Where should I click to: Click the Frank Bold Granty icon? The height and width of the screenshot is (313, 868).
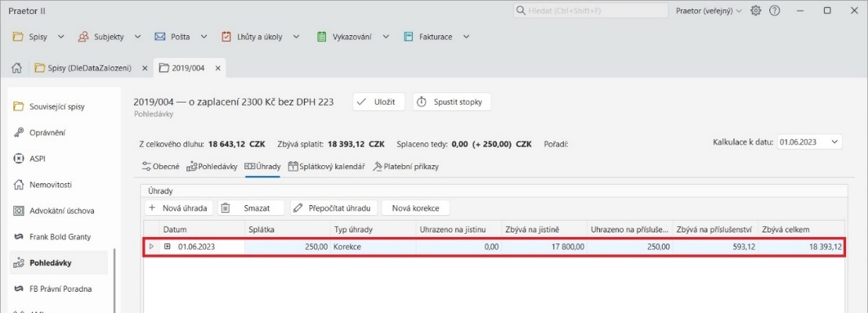pyautogui.click(x=18, y=236)
